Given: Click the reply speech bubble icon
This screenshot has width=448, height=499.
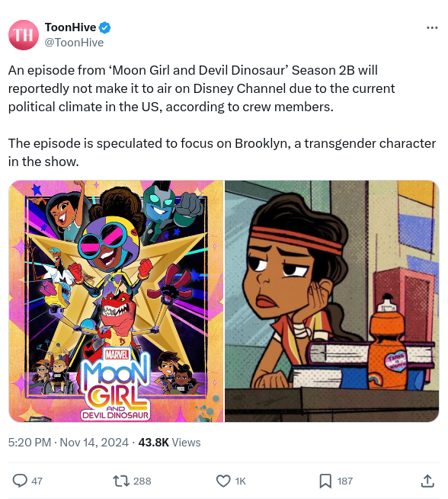Looking at the screenshot, I should 20,481.
